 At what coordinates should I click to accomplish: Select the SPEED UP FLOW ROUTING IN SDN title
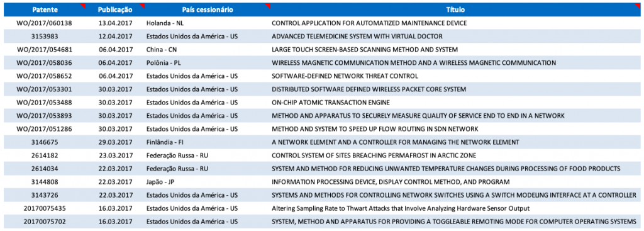(375, 129)
